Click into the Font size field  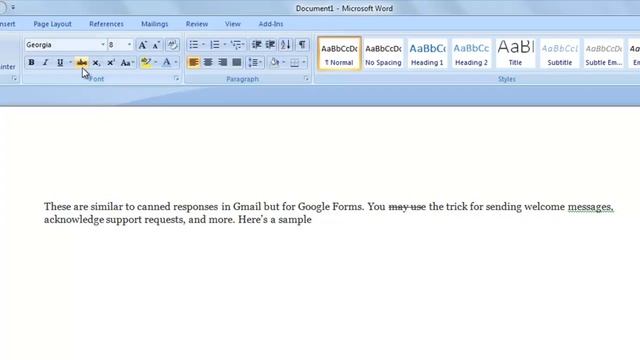click(x=117, y=45)
